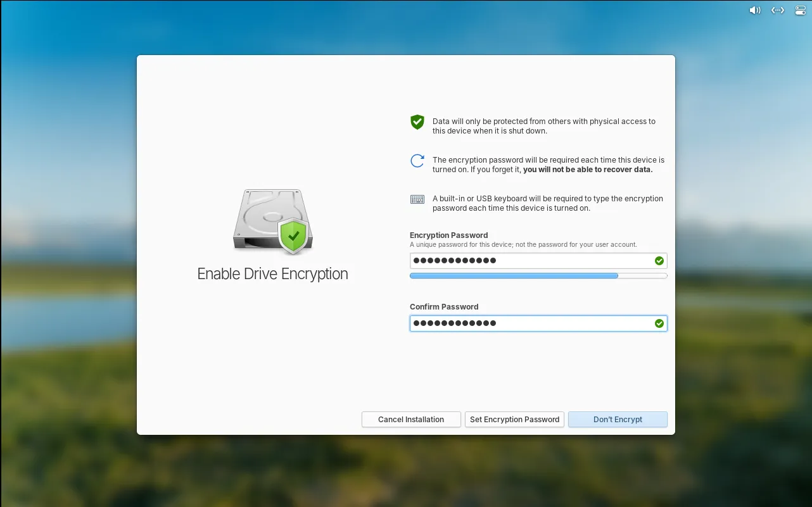
Task: Click the keyboard icon beside keyboard notice
Action: tap(417, 199)
